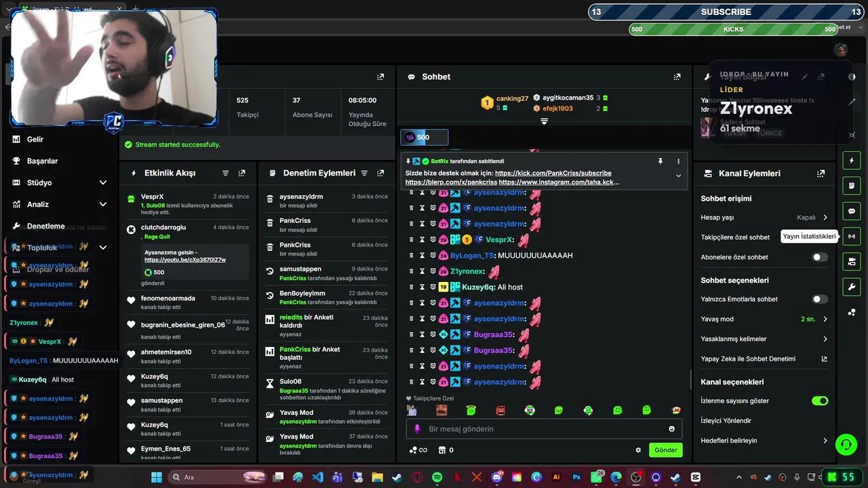This screenshot has height=488, width=868.
Task: Open Hedefleri belirleyin chevron
Action: coord(825,441)
